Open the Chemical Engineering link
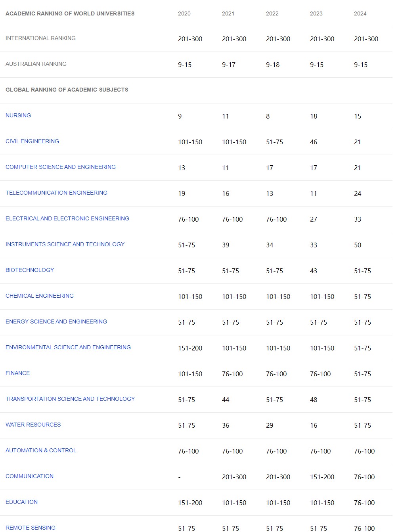 40,296
